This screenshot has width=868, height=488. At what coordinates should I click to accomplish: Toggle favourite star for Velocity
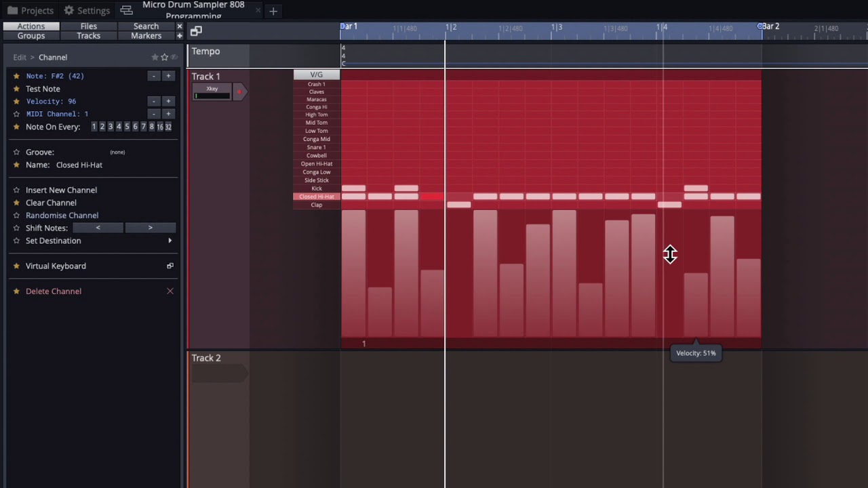(x=16, y=101)
